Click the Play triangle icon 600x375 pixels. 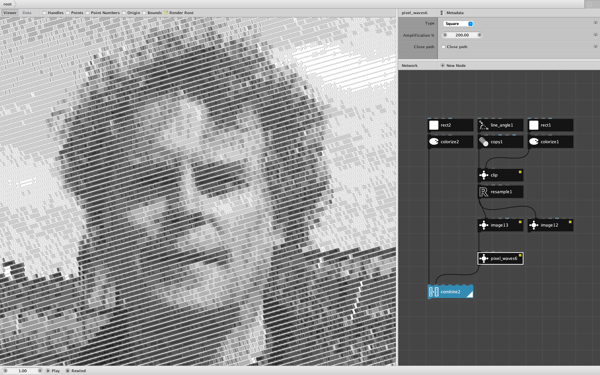coord(48,371)
